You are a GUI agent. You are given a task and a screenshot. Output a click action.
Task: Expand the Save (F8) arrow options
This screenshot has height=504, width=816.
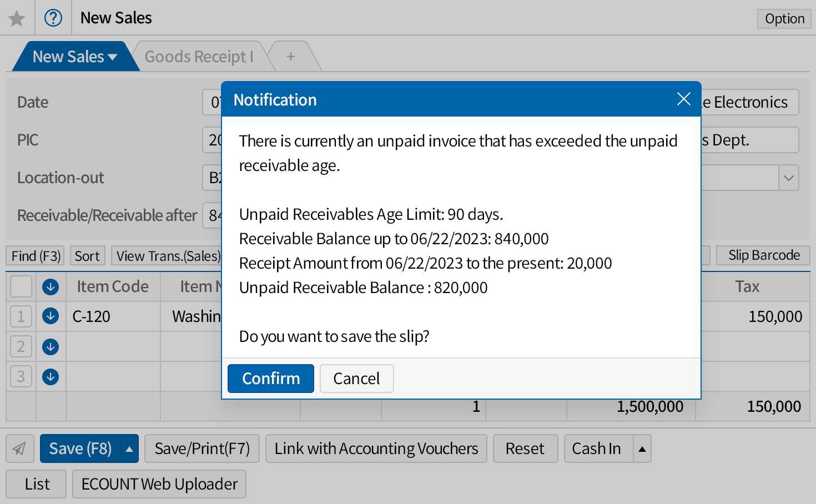click(x=129, y=448)
